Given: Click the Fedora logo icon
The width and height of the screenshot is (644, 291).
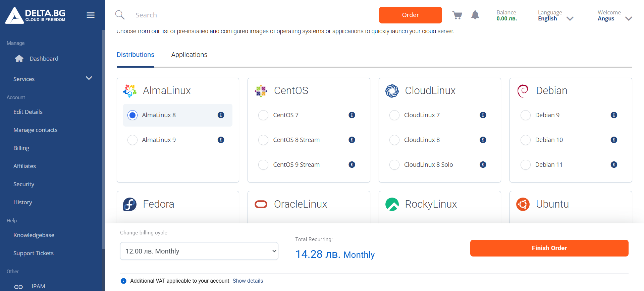Looking at the screenshot, I should point(130,204).
